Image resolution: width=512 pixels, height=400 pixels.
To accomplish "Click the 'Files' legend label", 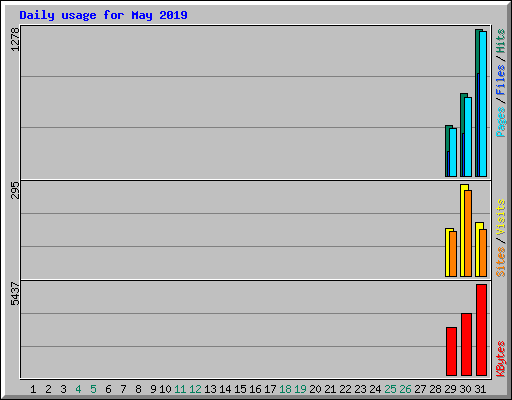I will (x=501, y=80).
